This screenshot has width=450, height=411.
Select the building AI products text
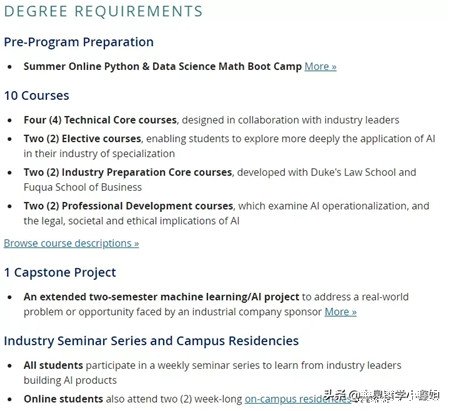[70, 380]
